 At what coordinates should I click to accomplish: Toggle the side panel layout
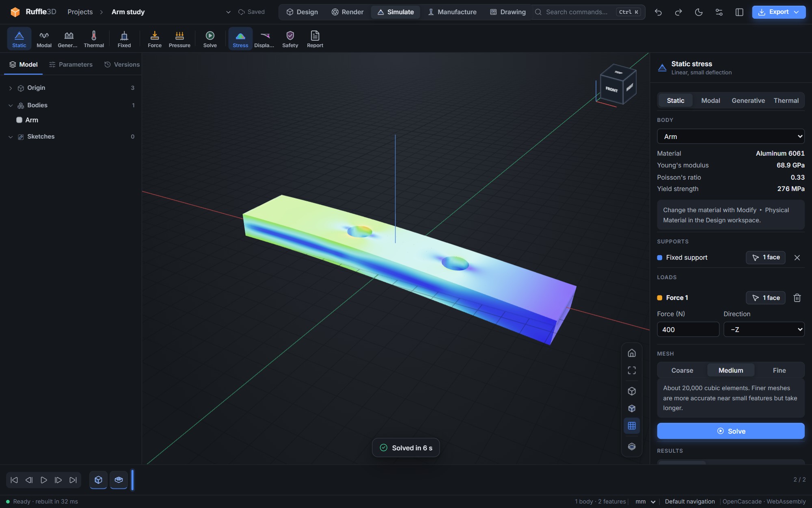[739, 12]
